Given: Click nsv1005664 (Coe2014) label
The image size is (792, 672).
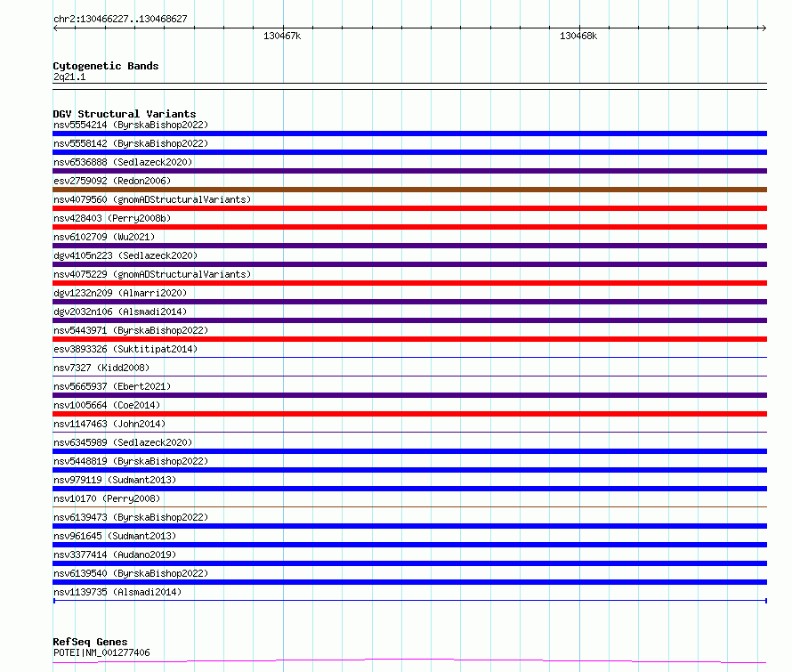Looking at the screenshot, I should click(x=107, y=405).
